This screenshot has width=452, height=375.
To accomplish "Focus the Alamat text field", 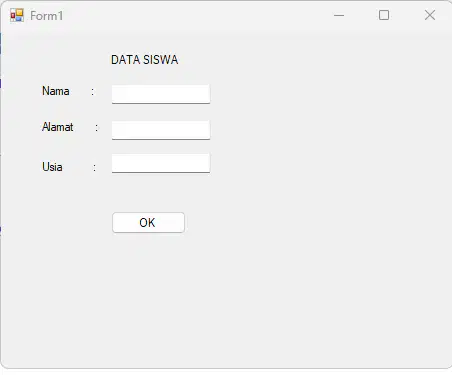I will click(161, 130).
